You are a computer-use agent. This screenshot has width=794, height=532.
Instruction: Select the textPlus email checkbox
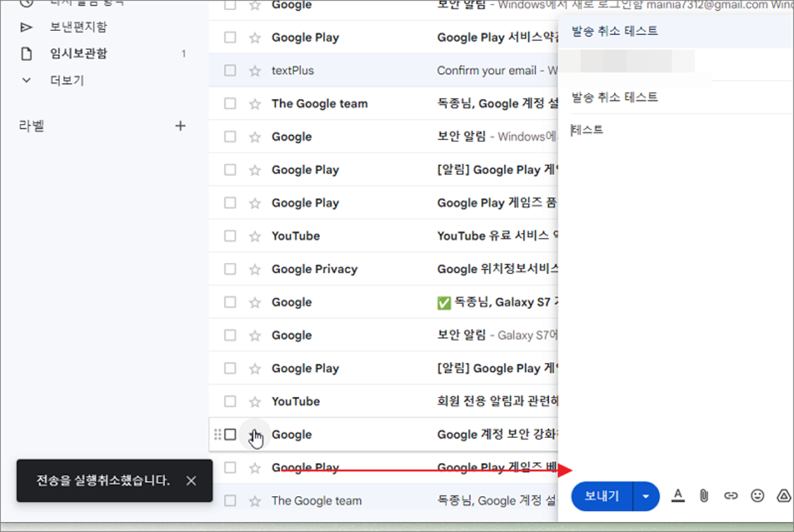(x=230, y=70)
